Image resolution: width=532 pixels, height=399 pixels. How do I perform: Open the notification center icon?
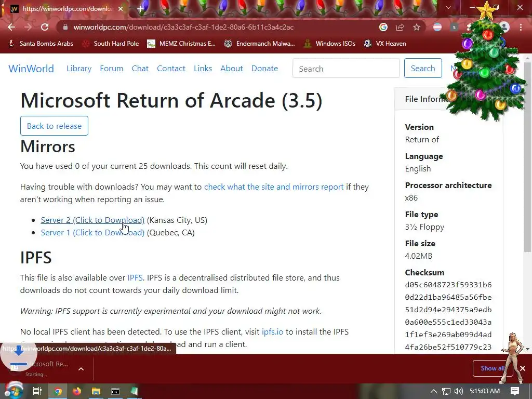(515, 391)
